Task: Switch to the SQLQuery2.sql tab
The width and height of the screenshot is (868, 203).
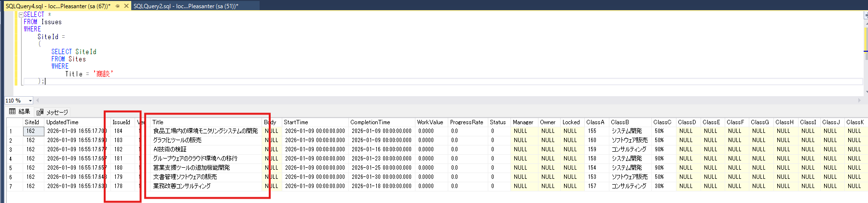Action: coord(186,6)
